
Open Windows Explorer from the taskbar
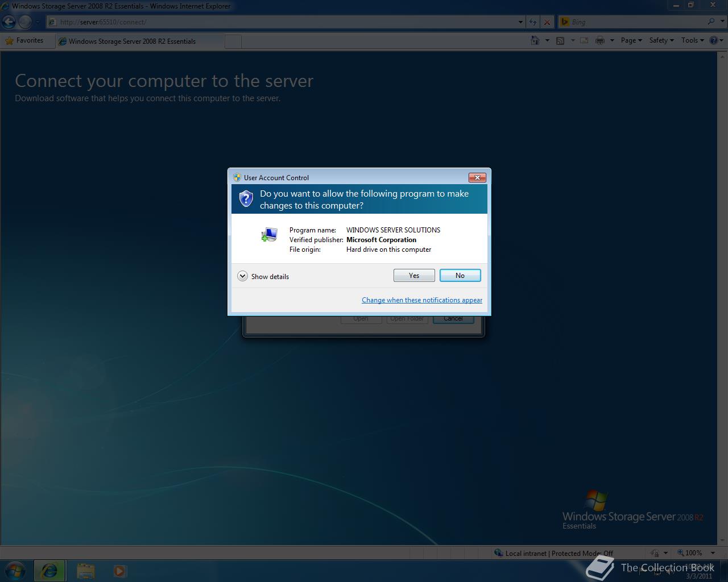tap(85, 571)
